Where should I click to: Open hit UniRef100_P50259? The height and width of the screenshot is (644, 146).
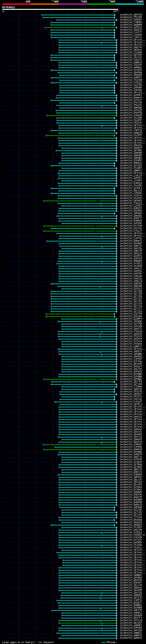131,17
